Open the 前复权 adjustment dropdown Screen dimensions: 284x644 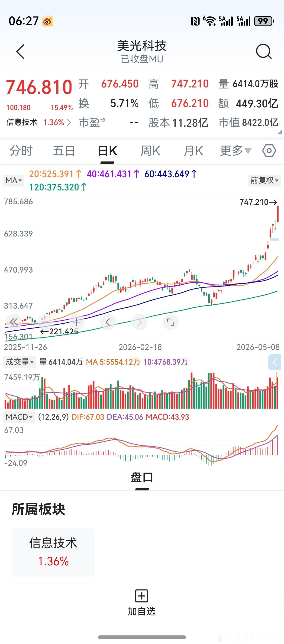pyautogui.click(x=265, y=180)
